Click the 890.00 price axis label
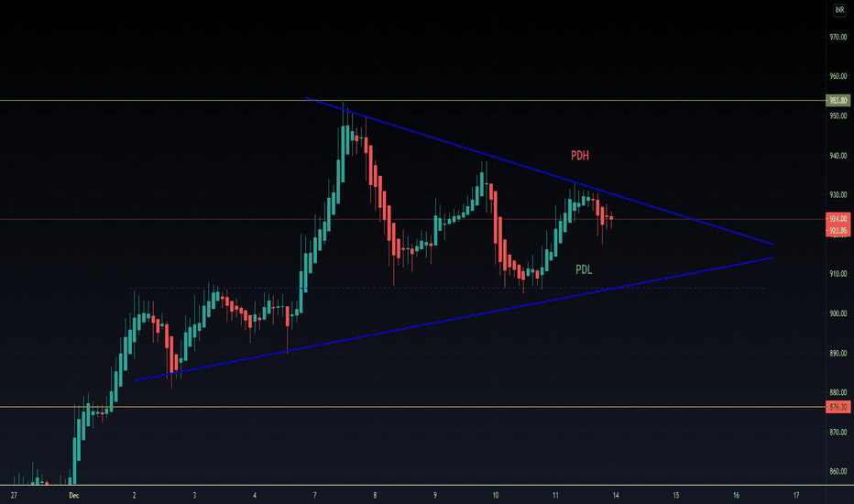The width and height of the screenshot is (854, 504). tap(838, 353)
